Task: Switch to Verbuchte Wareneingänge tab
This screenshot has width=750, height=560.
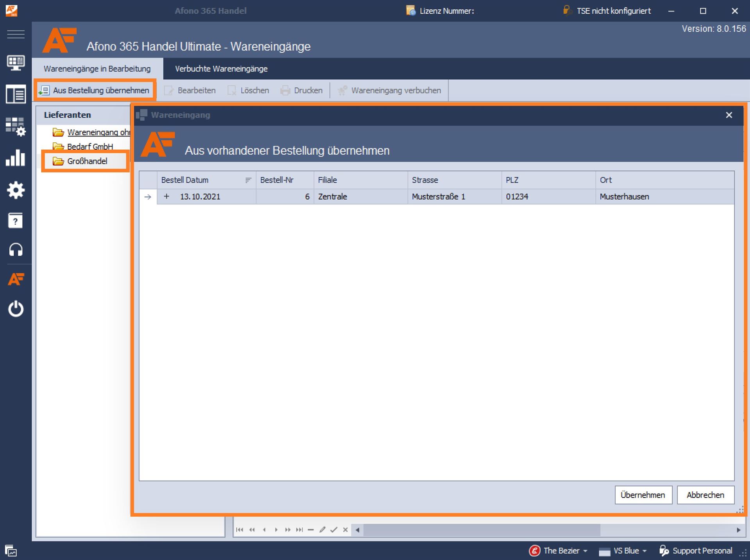Action: pyautogui.click(x=221, y=69)
